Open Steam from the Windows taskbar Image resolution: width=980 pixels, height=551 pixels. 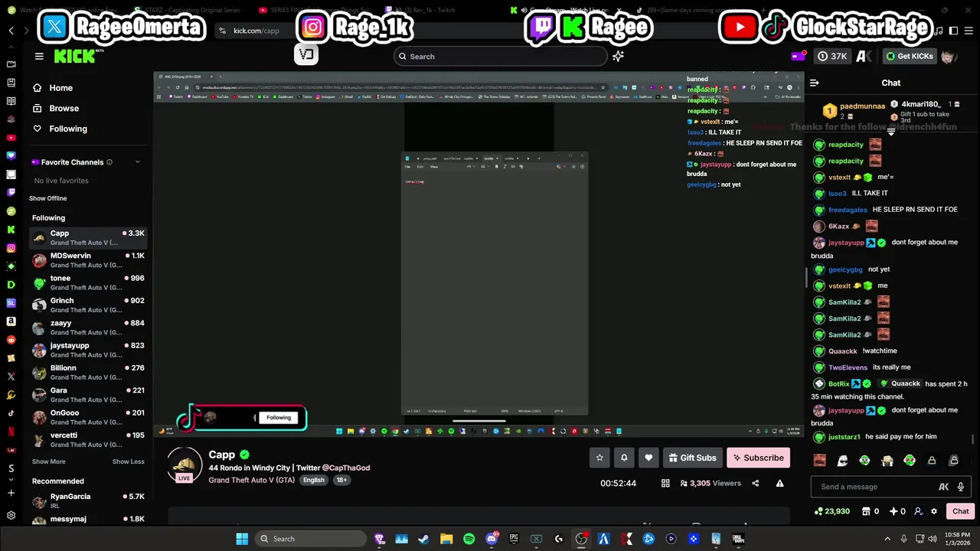click(x=423, y=539)
